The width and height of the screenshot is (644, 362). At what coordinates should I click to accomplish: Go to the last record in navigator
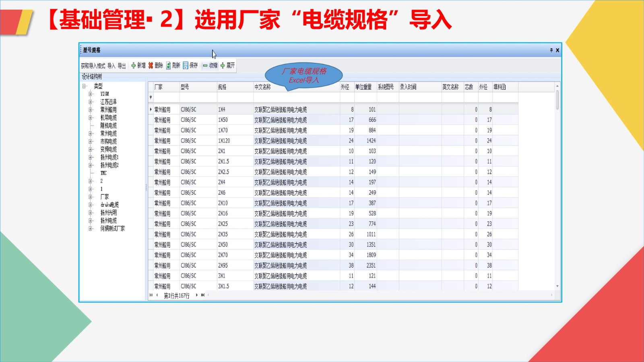(x=203, y=295)
